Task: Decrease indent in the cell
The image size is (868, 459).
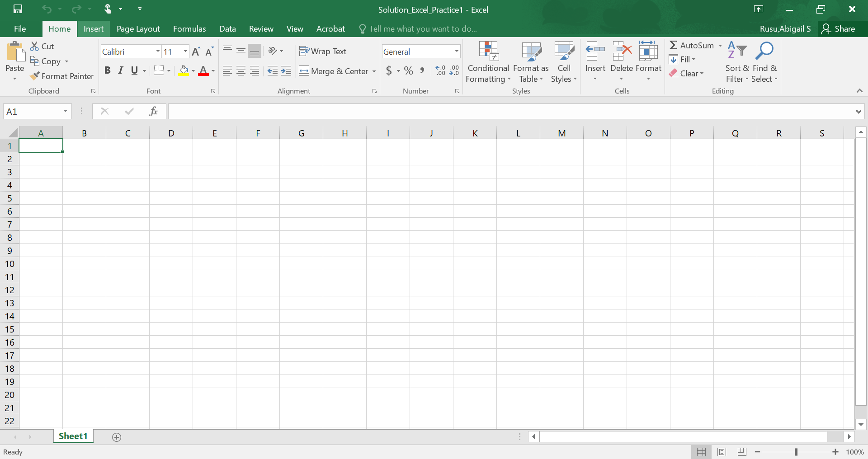Action: (273, 71)
